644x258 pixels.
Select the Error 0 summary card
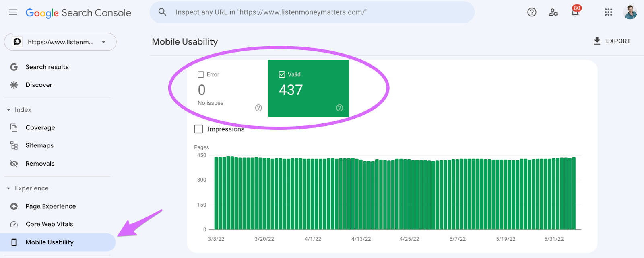(227, 89)
